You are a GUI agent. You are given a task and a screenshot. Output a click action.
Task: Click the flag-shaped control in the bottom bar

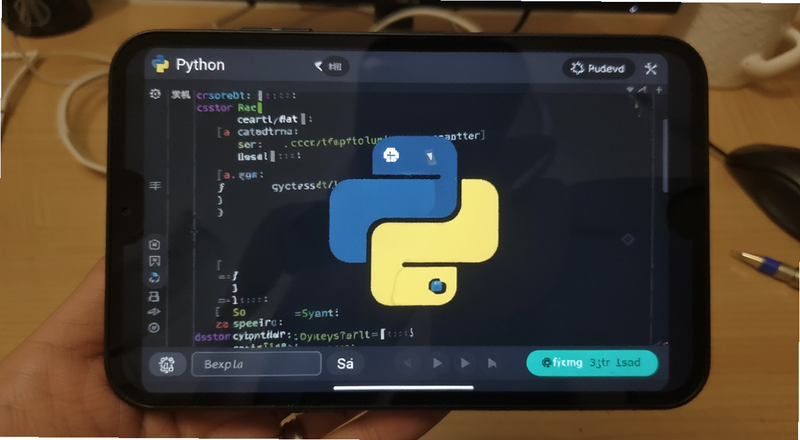492,363
